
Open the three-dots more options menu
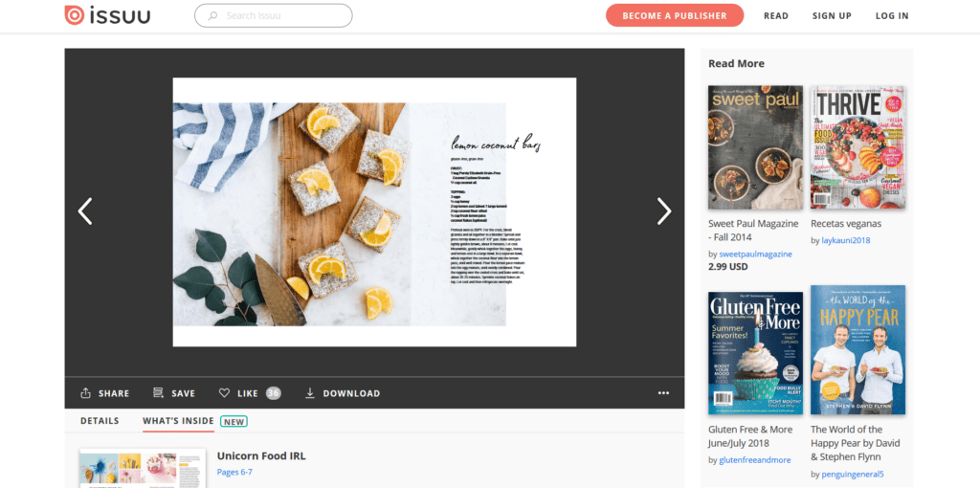click(x=664, y=393)
